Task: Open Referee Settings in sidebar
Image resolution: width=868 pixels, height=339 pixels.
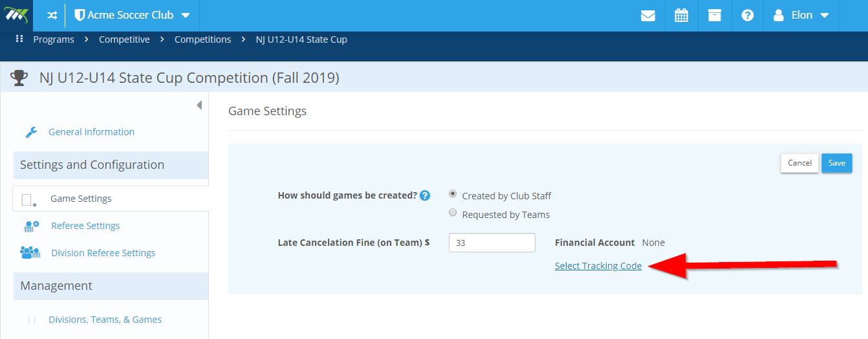Action: 85,226
